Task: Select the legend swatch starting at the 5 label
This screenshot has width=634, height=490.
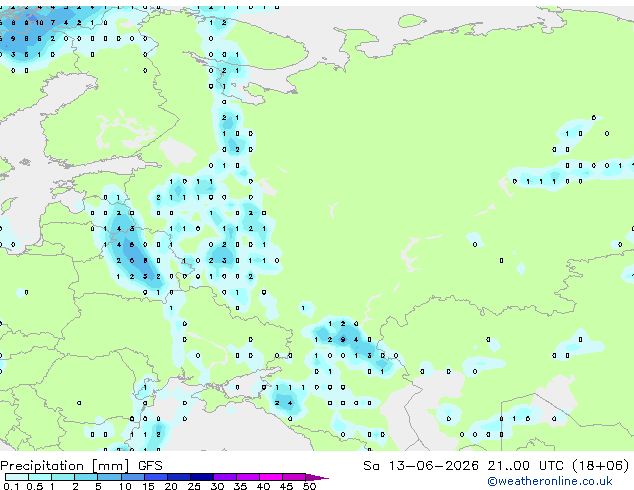Action: (x=109, y=477)
